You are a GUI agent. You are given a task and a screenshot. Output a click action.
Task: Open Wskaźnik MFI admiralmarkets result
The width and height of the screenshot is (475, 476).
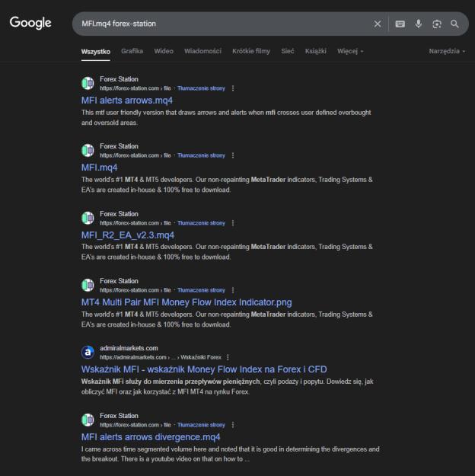point(204,369)
